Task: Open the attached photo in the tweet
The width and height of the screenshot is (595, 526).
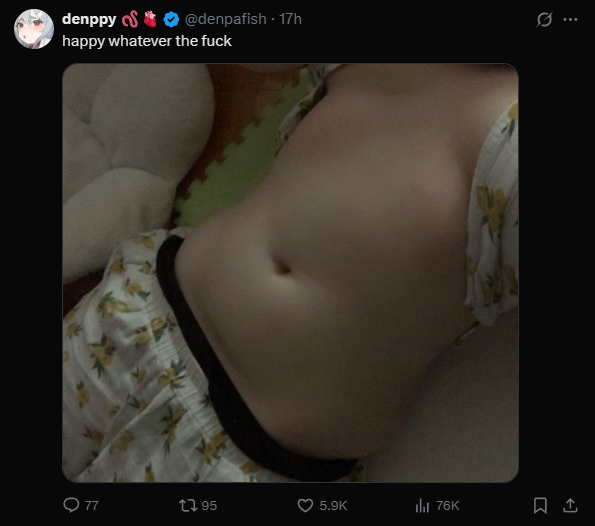Action: (290, 273)
